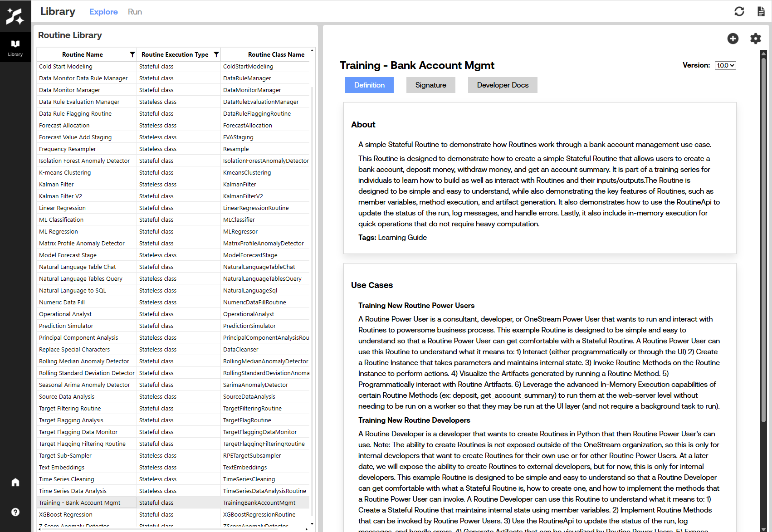Sort by Routine Class Name column header
The image size is (772, 532).
tap(276, 54)
